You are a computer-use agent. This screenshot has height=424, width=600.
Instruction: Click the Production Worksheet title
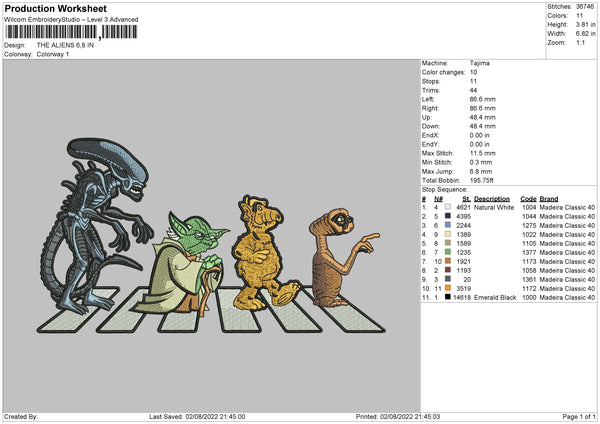pyautogui.click(x=55, y=8)
